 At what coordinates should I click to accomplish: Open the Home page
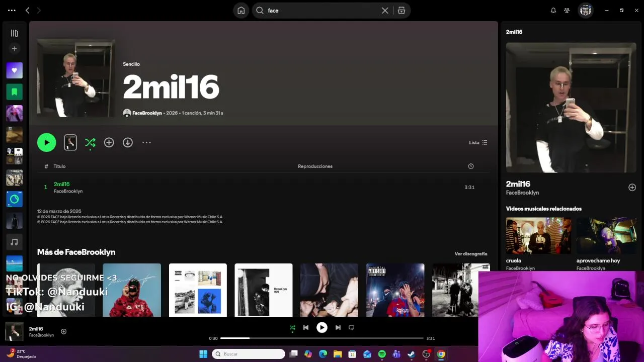pyautogui.click(x=241, y=10)
